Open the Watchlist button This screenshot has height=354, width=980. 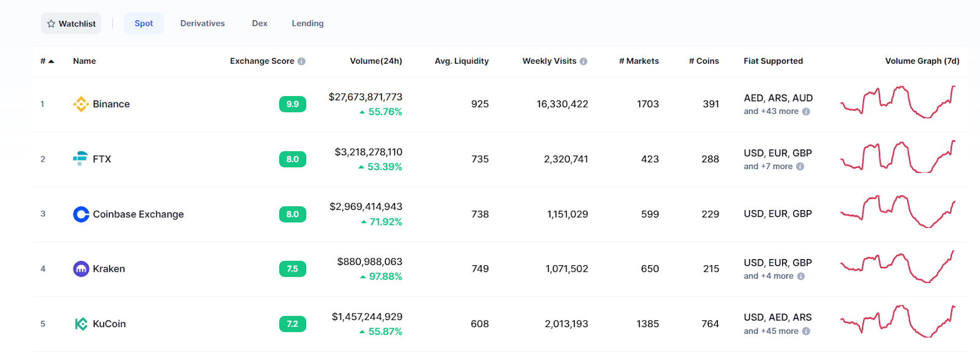(x=71, y=23)
